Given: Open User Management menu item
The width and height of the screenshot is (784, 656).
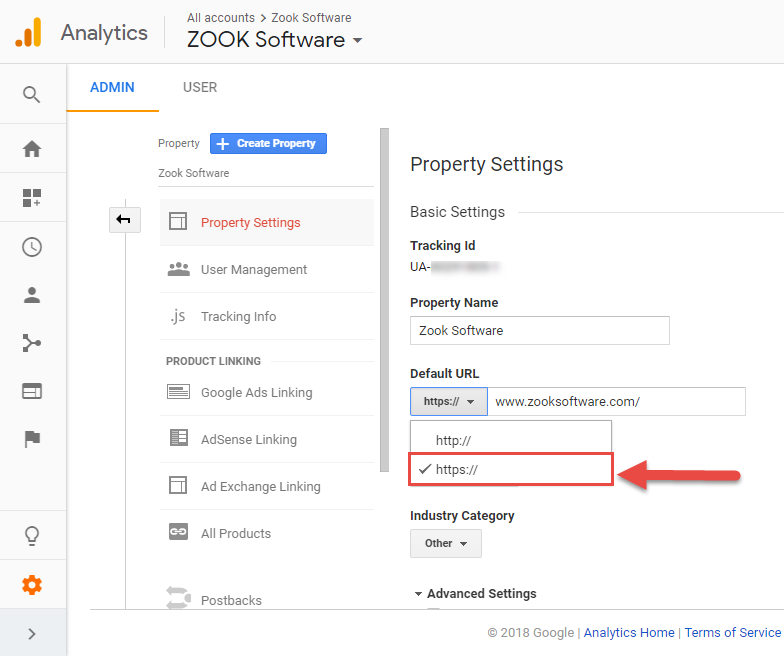Looking at the screenshot, I should click(266, 270).
